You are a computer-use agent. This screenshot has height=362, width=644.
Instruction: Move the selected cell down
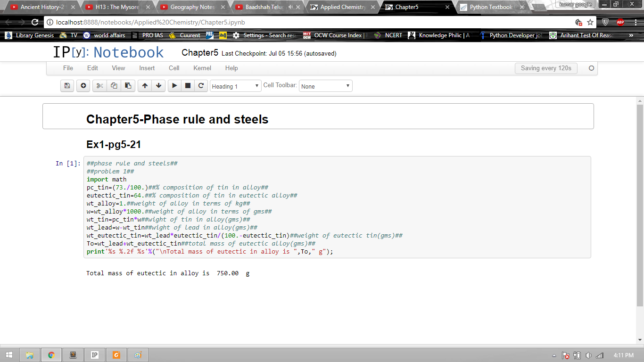click(x=158, y=86)
